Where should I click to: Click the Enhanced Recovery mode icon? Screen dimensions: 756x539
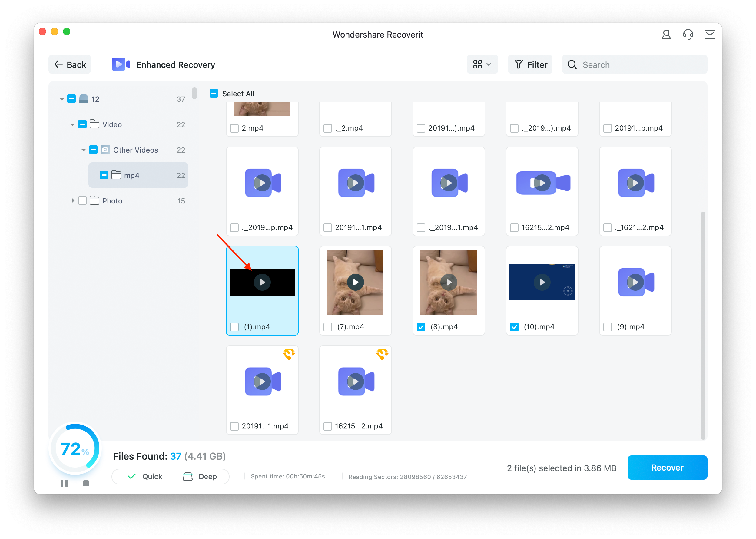point(121,64)
